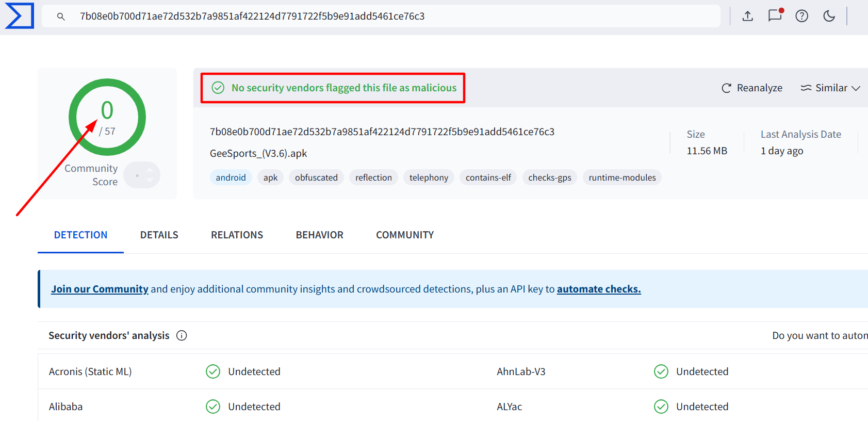Image resolution: width=868 pixels, height=421 pixels.
Task: Switch to the DETECTION tab
Action: pyautogui.click(x=80, y=235)
